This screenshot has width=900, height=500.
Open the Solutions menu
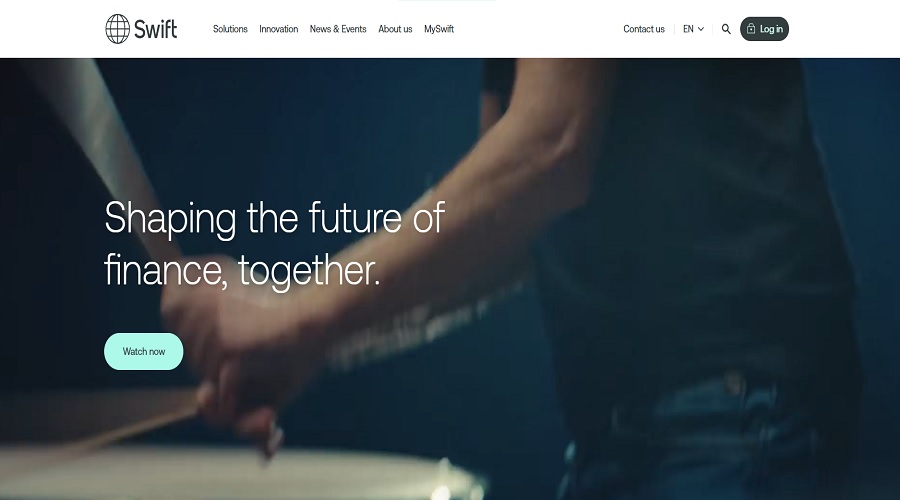[x=230, y=29]
